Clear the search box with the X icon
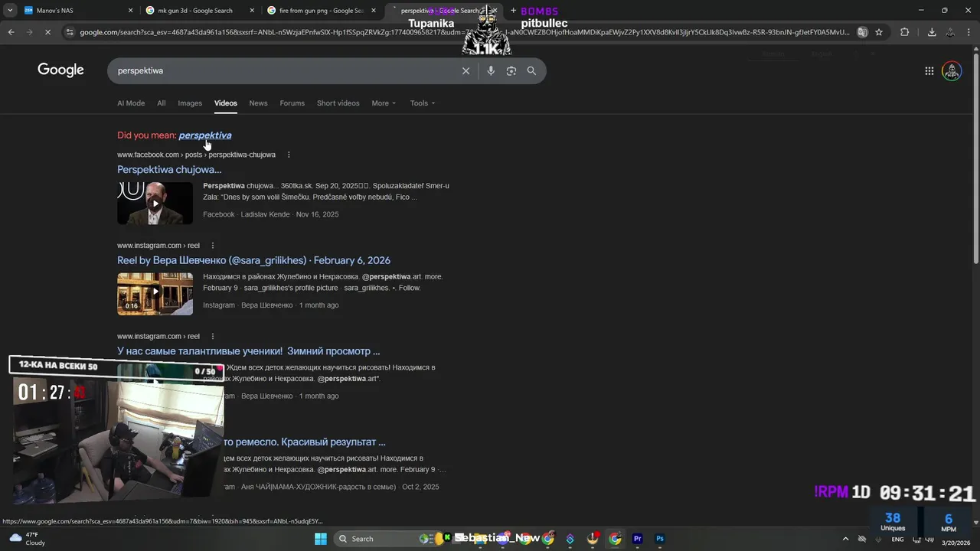This screenshot has height=551, width=980. click(x=465, y=70)
